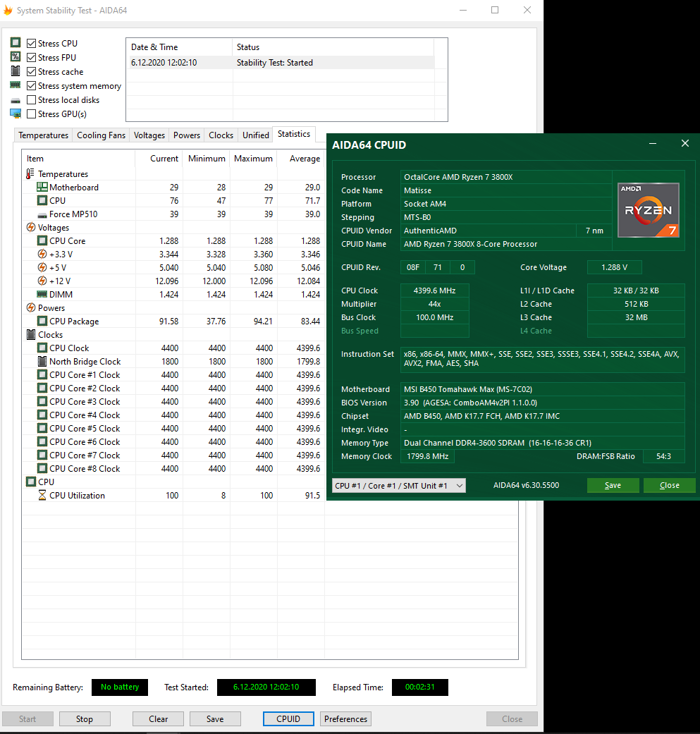700x734 pixels.
Task: Click the CPU chip icon beside Stress CPU
Action: coord(16,42)
